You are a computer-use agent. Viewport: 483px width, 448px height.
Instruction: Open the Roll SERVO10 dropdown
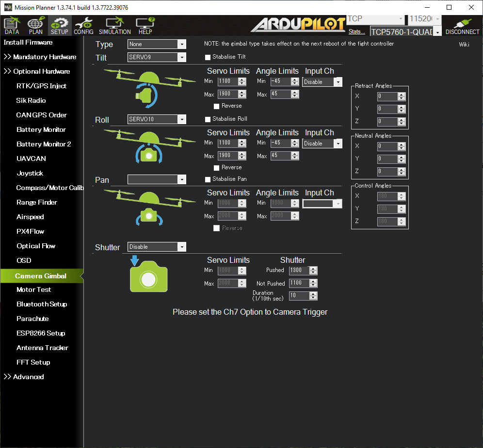coord(157,119)
